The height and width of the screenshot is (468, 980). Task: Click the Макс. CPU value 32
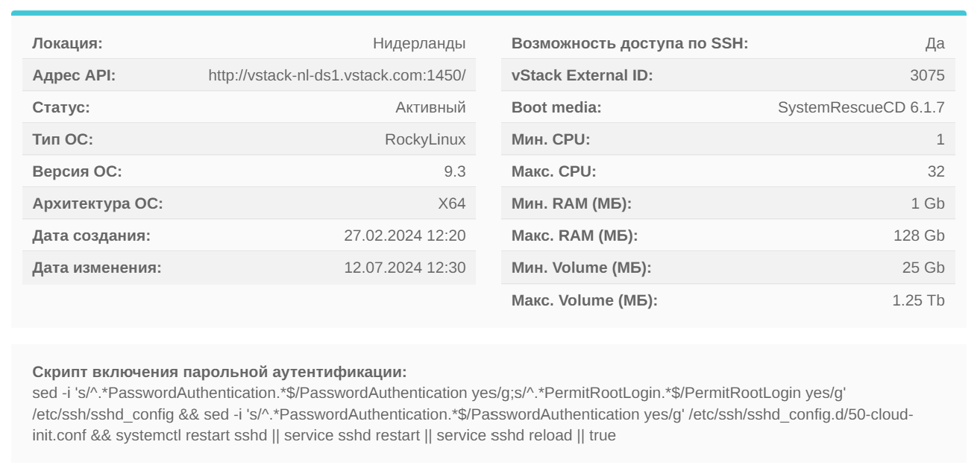pos(936,171)
